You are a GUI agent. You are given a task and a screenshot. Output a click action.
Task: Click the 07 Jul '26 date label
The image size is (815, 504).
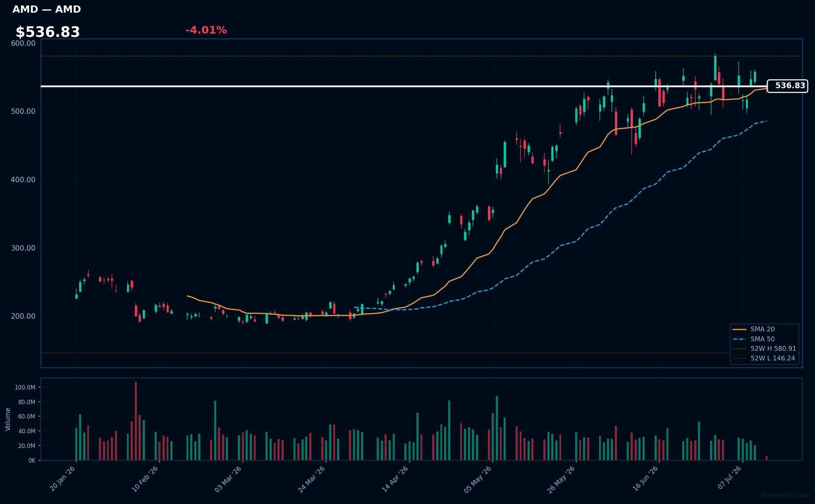[x=729, y=478]
